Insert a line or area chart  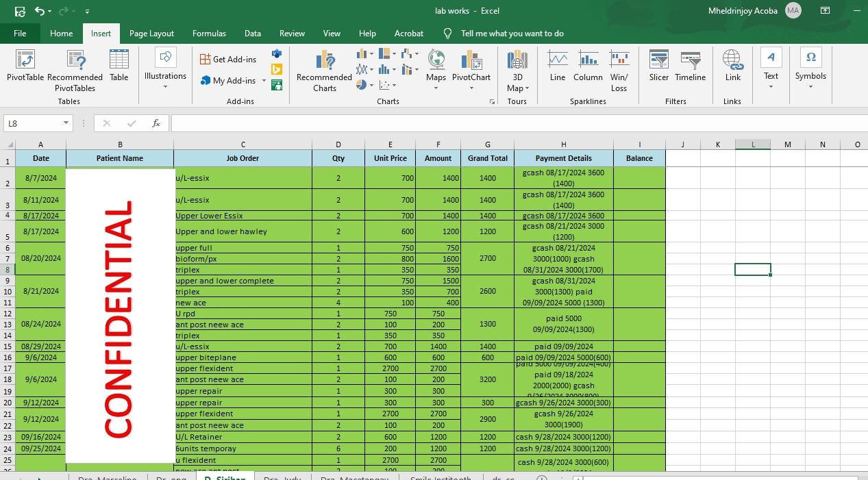[364, 69]
